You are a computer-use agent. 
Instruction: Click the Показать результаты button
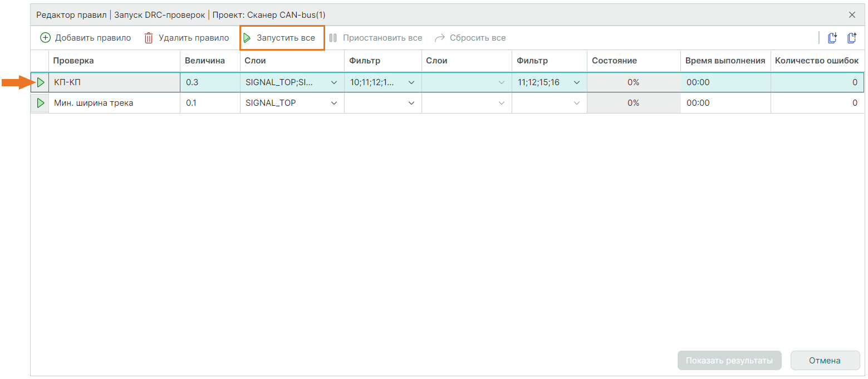click(x=729, y=361)
